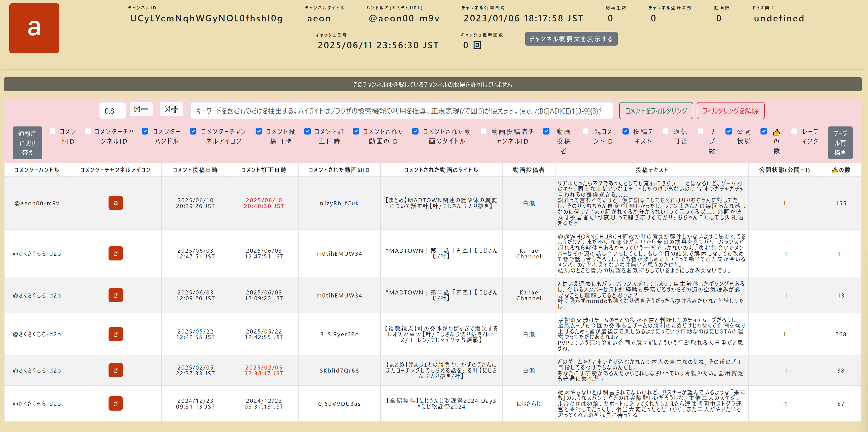This screenshot has width=868, height=432.
Task: Click the 0.8 scale input field
Action: coord(112,111)
